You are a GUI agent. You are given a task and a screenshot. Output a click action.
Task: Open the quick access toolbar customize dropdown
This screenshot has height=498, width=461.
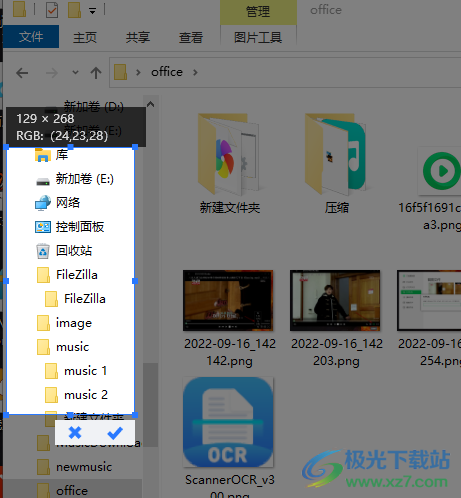tap(92, 11)
